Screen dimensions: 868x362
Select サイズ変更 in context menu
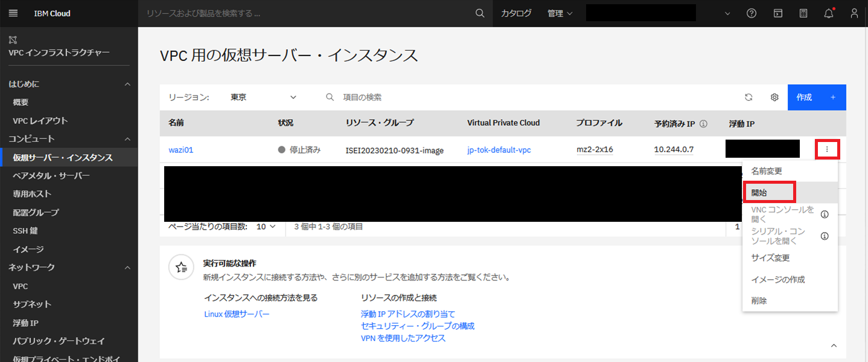[790, 257]
